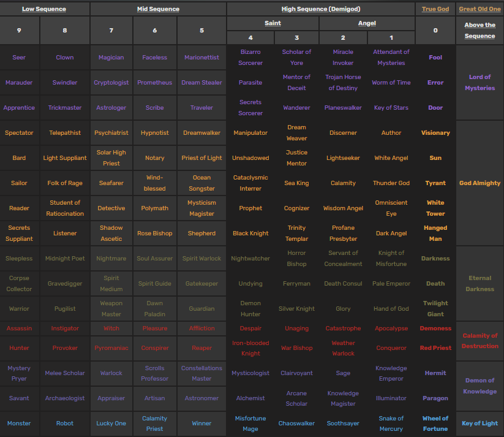The height and width of the screenshot is (437, 504).
Task: Click the Thunder God cell
Action: tap(391, 183)
